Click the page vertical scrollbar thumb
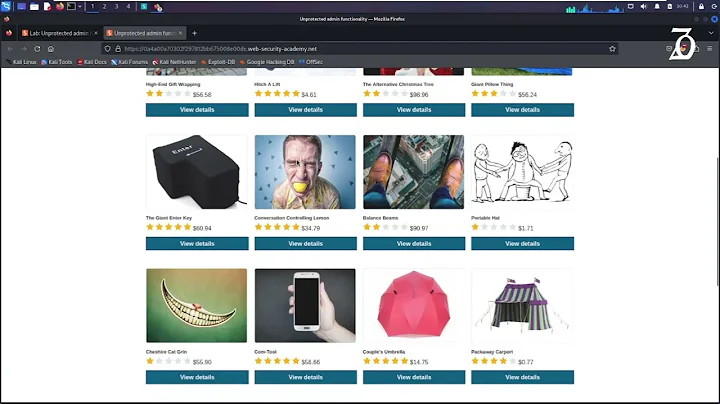Viewport: 720px width, 404px height. tap(717, 222)
